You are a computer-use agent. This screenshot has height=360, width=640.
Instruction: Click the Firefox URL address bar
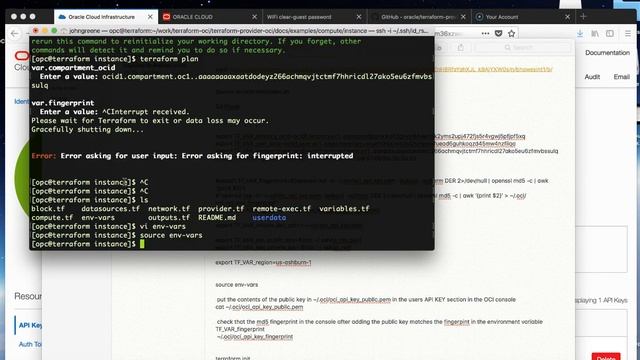click(x=455, y=33)
